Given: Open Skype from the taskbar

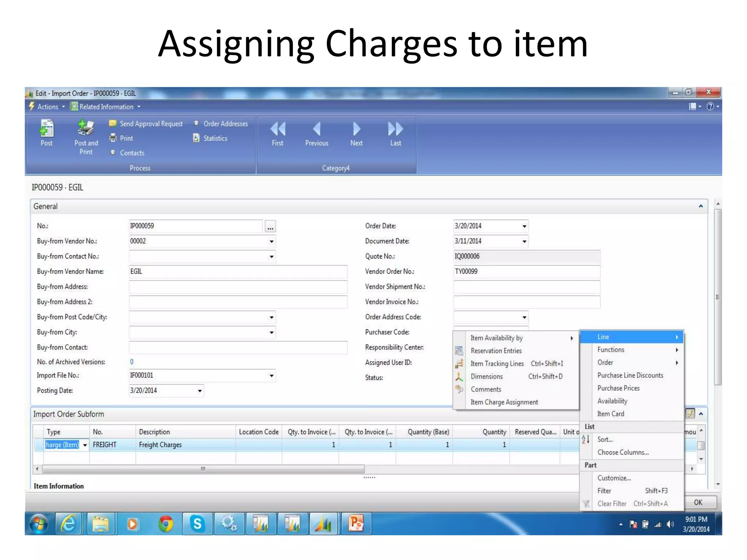Looking at the screenshot, I should tap(197, 524).
